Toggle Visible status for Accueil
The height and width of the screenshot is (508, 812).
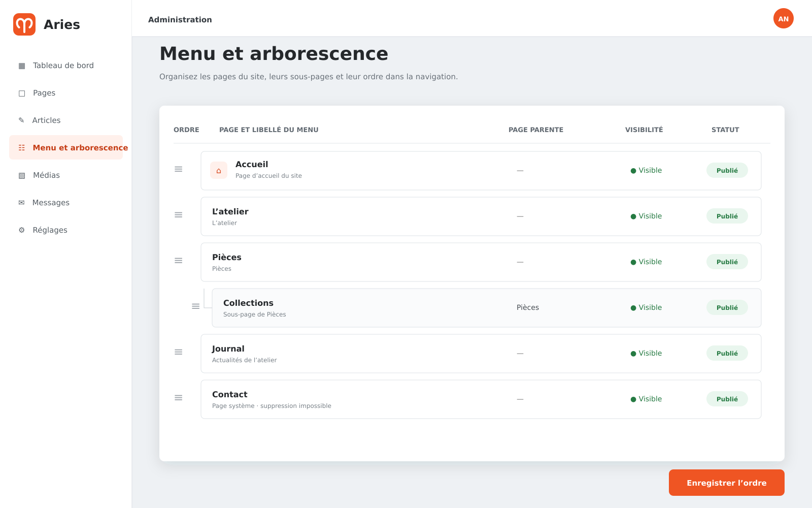click(x=646, y=171)
